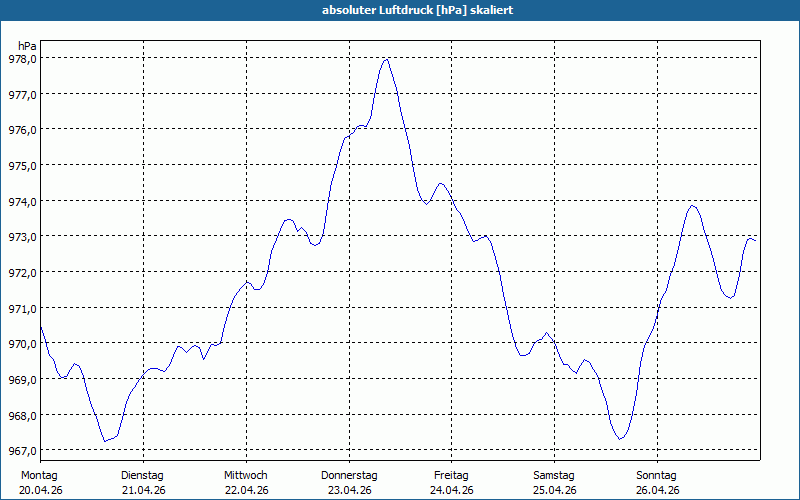Select the 20.04.26 date label
The height and width of the screenshot is (500, 800).
tap(41, 491)
